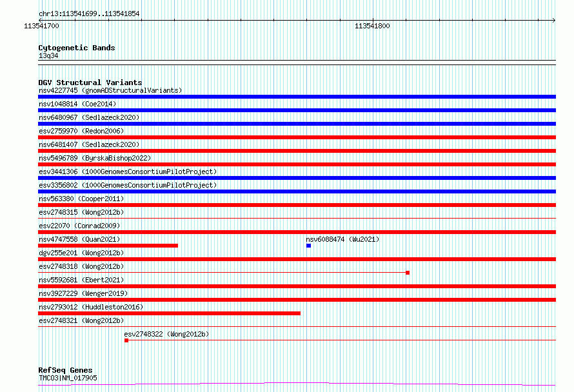Viewport: 574px width, 392px height.
Task: Open the nsv6088474 (Wu2021) label
Action: [x=342, y=239]
